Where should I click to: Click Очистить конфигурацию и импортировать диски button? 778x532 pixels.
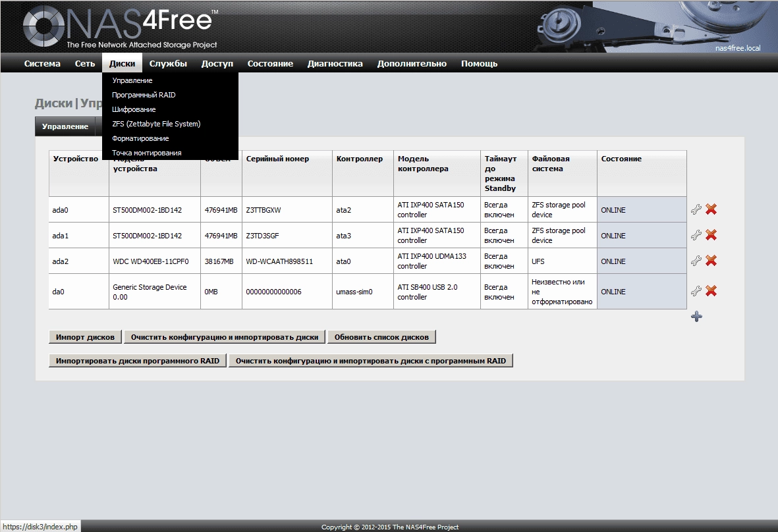click(x=225, y=337)
